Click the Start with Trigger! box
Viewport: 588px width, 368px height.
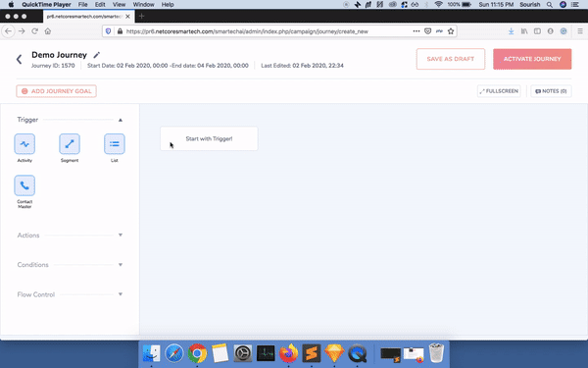209,138
